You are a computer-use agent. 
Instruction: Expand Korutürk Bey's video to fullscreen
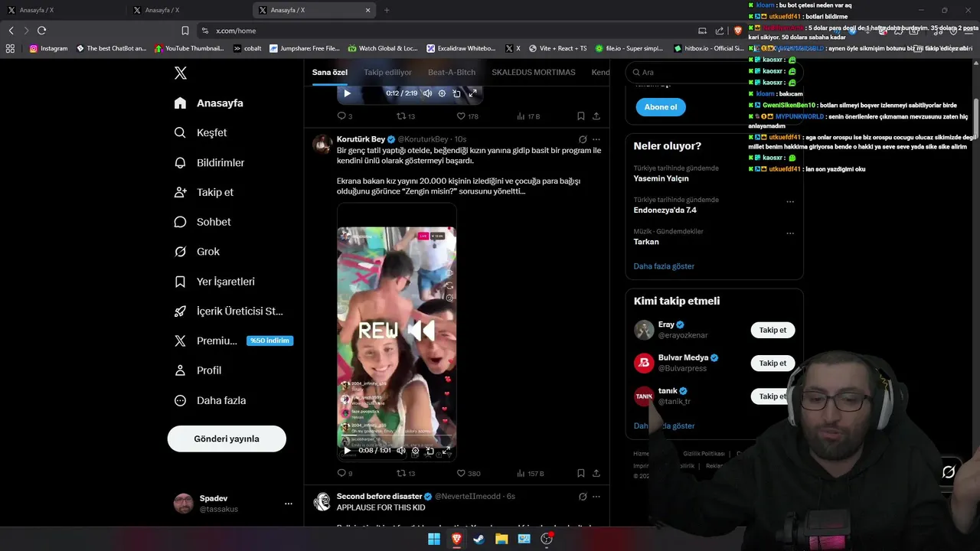[x=446, y=451]
